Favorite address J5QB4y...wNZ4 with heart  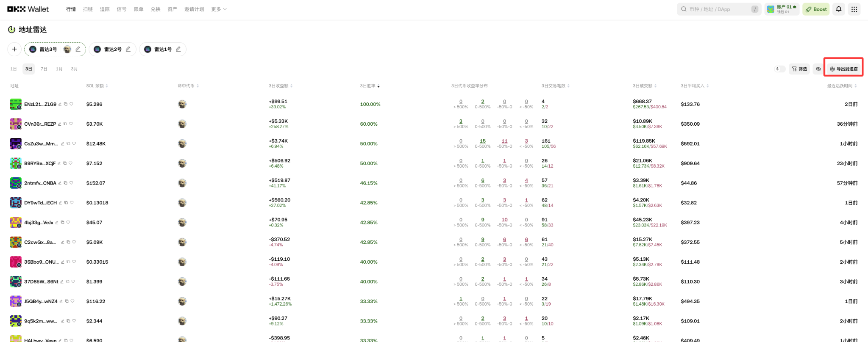tap(72, 301)
